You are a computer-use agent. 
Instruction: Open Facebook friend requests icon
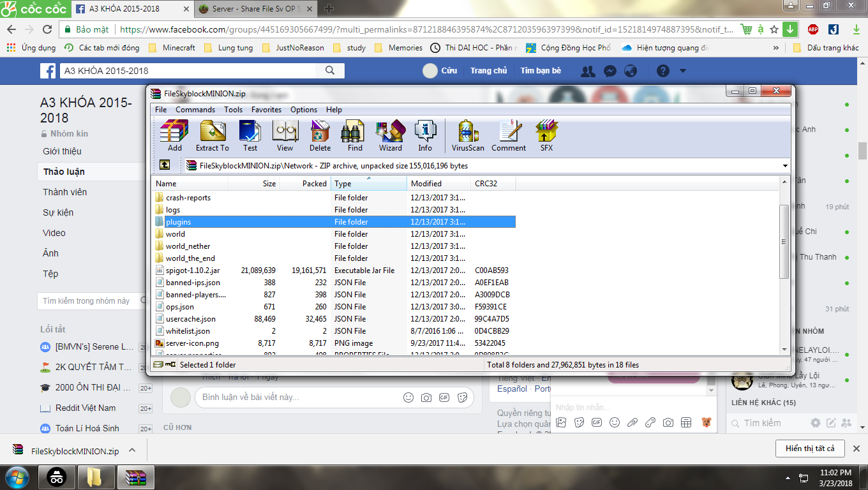click(588, 71)
